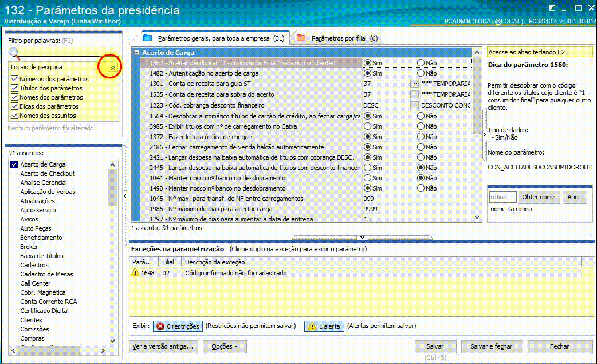Viewport: 597px width, 364px height.
Task: Click the warning icon on exception row 1648
Action: click(x=135, y=273)
